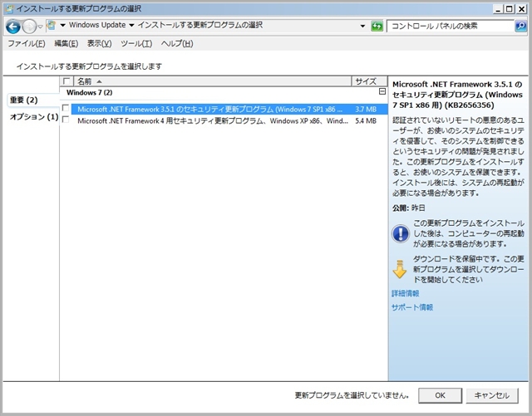The width and height of the screenshot is (532, 416).
Task: Click the 3.7 MB size value
Action: (x=366, y=109)
